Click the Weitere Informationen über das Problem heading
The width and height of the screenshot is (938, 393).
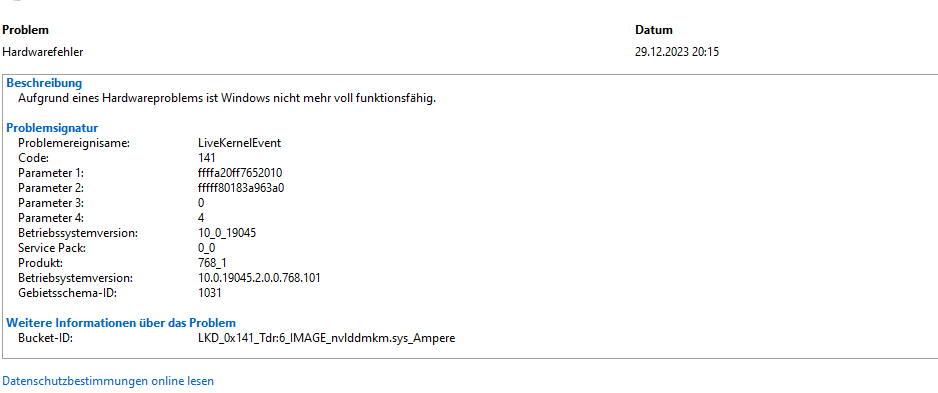[121, 323]
